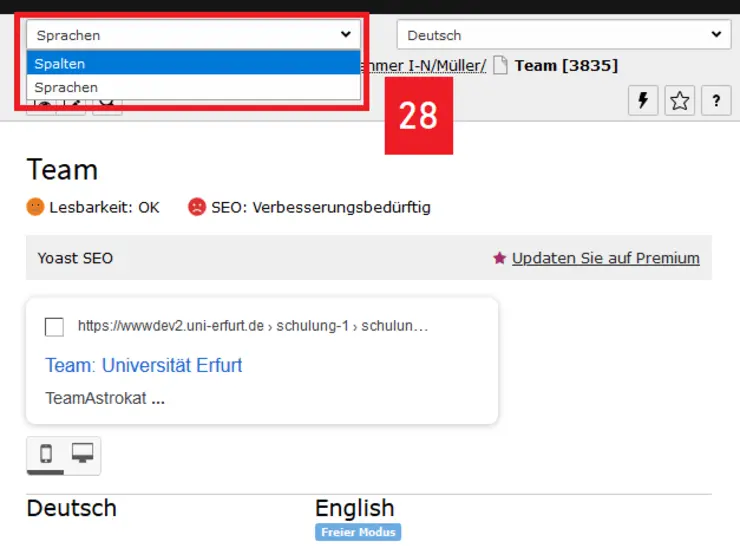Click the orange readability smiley icon
This screenshot has width=740, height=548.
pyautogui.click(x=36, y=207)
